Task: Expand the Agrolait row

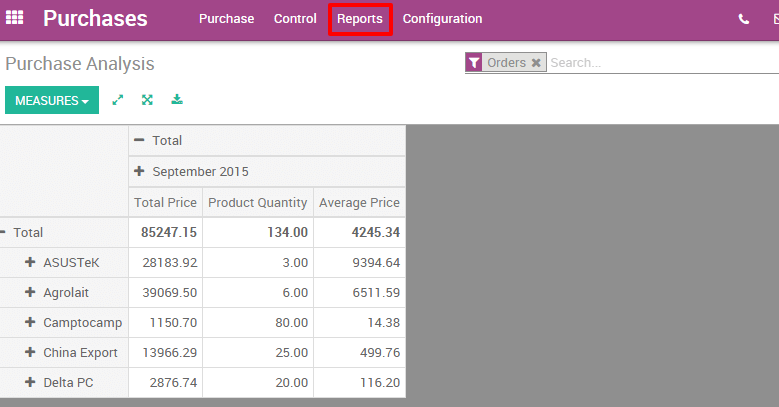Action: tap(31, 292)
